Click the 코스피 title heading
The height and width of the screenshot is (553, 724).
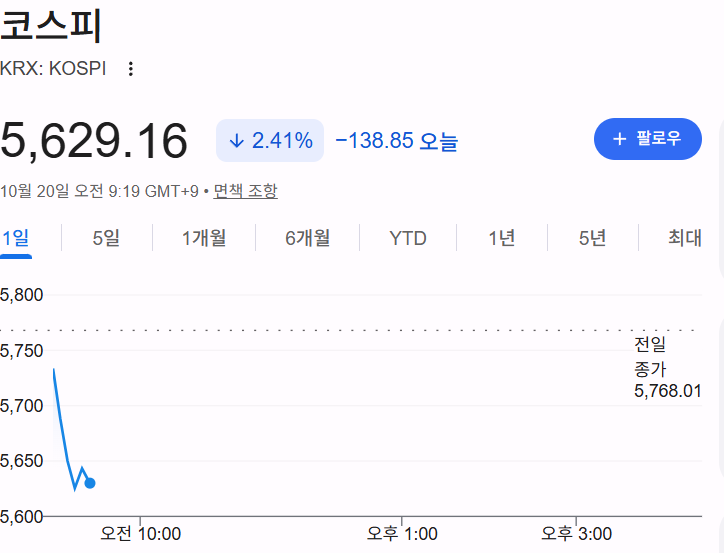[x=51, y=24]
